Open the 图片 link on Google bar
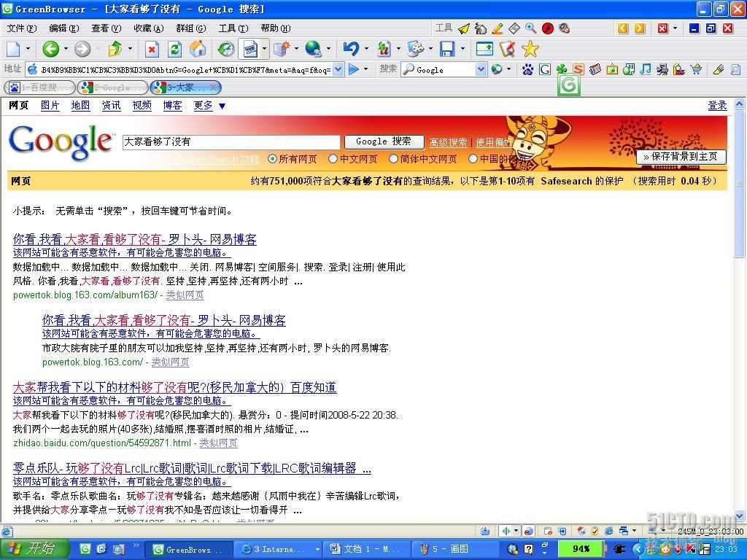747x560 pixels. 50,105
